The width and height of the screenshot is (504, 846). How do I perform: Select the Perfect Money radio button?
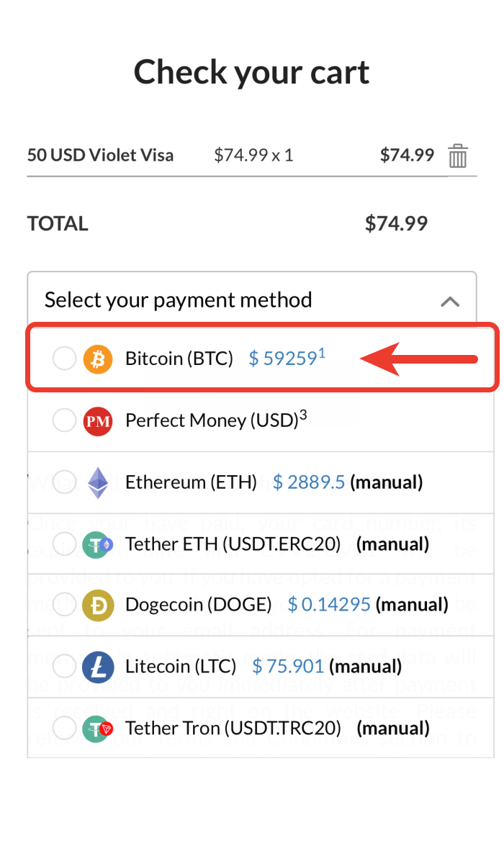(x=65, y=420)
